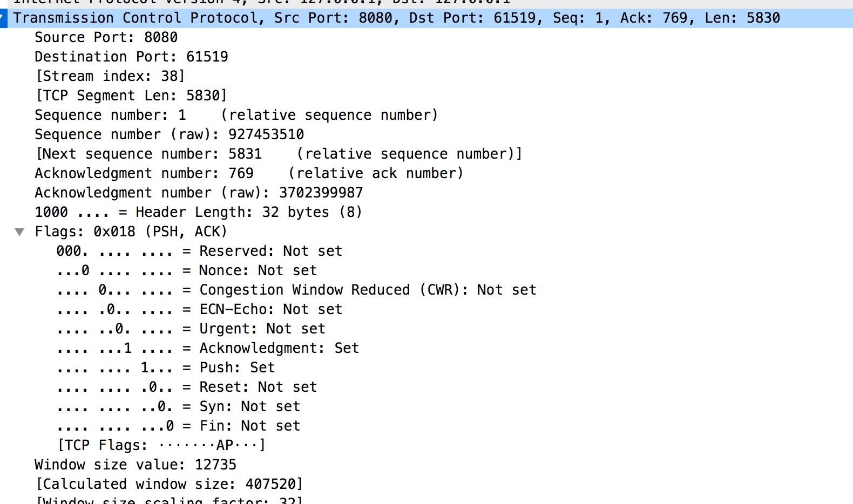Select the Push: Set flag row

pyautogui.click(x=166, y=368)
